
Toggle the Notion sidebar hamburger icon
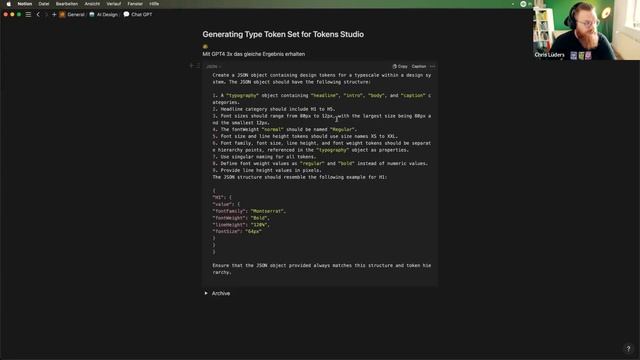pyautogui.click(x=28, y=14)
